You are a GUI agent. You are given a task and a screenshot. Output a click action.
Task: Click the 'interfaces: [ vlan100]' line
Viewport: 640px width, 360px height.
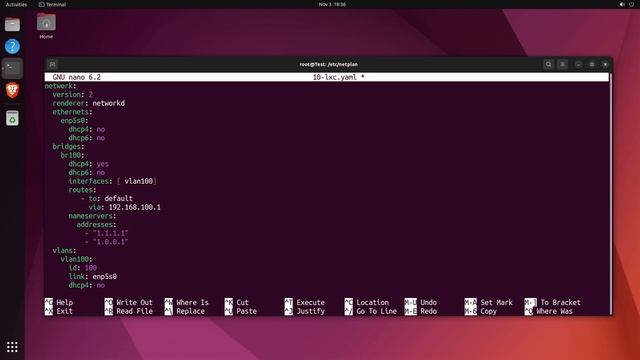click(x=113, y=181)
